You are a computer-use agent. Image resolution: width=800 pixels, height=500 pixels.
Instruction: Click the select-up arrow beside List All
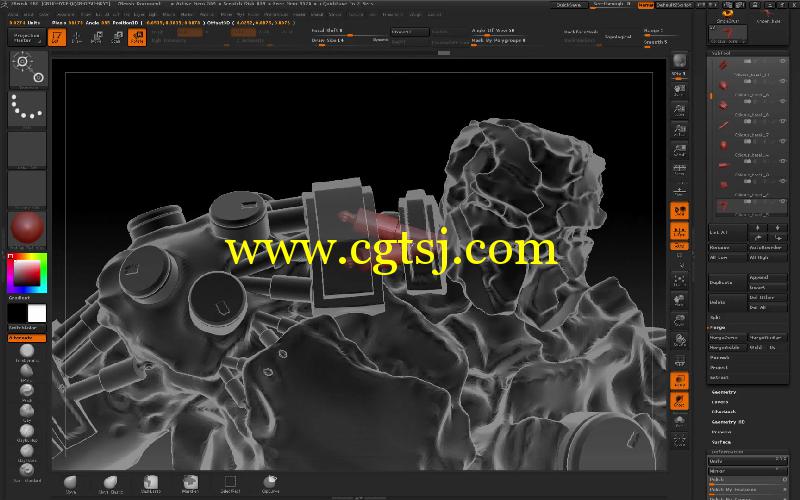click(757, 228)
